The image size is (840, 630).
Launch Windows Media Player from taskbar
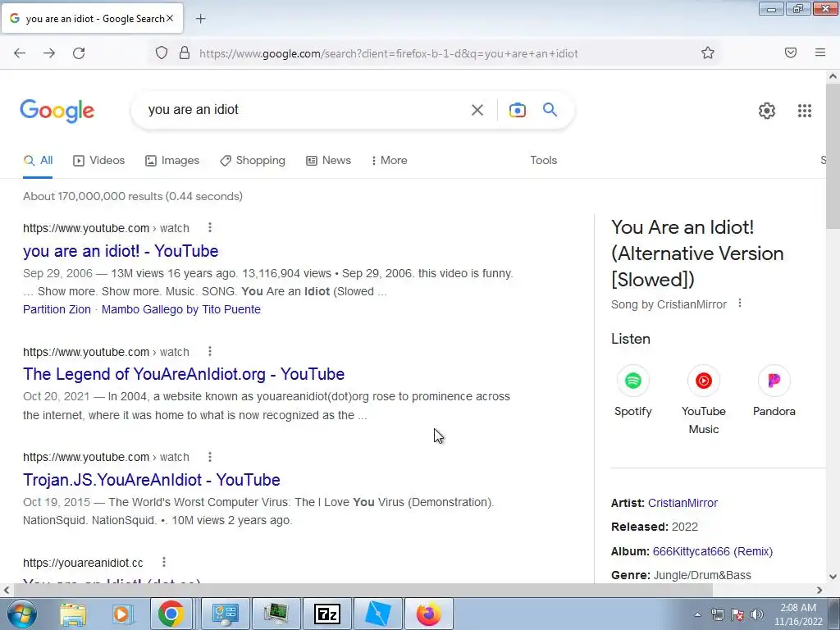(x=121, y=614)
